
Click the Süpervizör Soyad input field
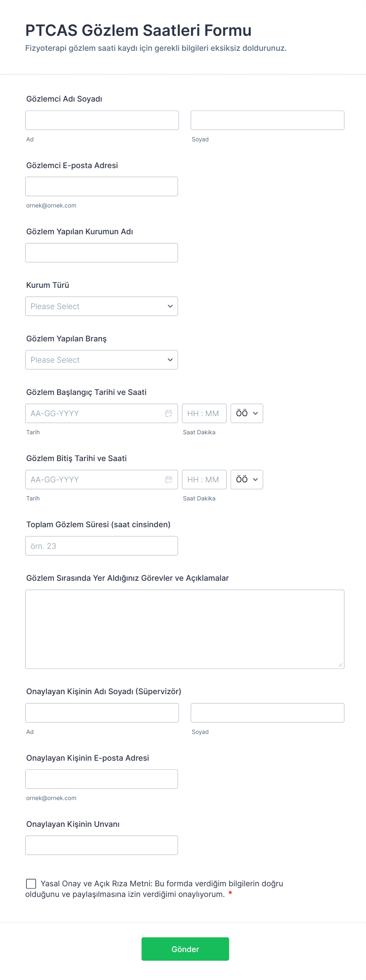click(x=267, y=713)
